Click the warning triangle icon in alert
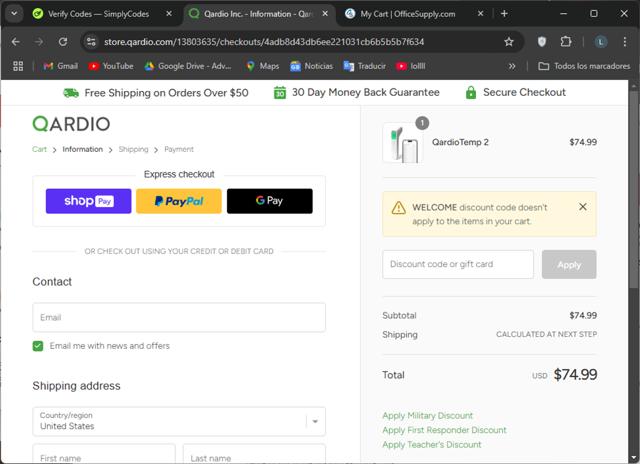Image resolution: width=640 pixels, height=464 pixels. (x=398, y=208)
